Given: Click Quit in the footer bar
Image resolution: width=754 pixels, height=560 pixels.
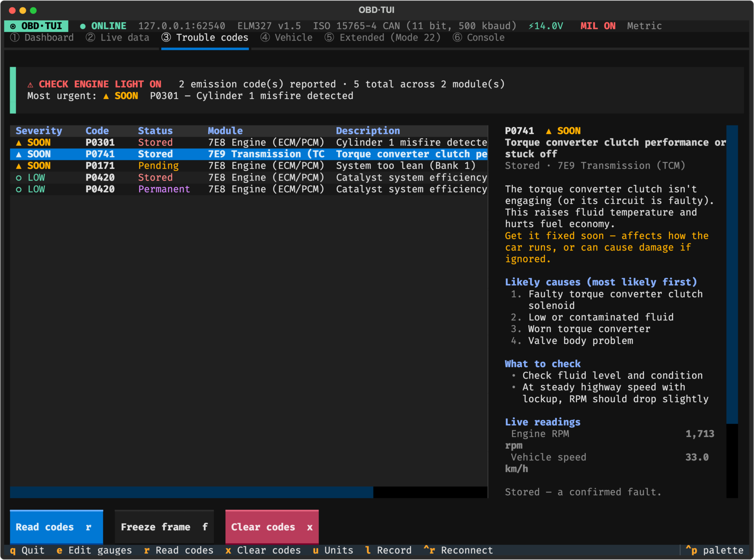Looking at the screenshot, I should click(27, 550).
